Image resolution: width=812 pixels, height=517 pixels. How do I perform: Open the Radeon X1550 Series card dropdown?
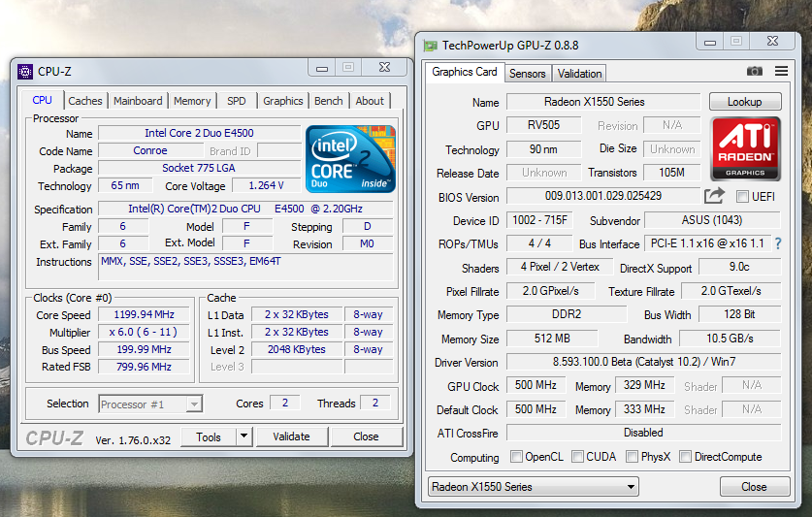click(x=534, y=486)
